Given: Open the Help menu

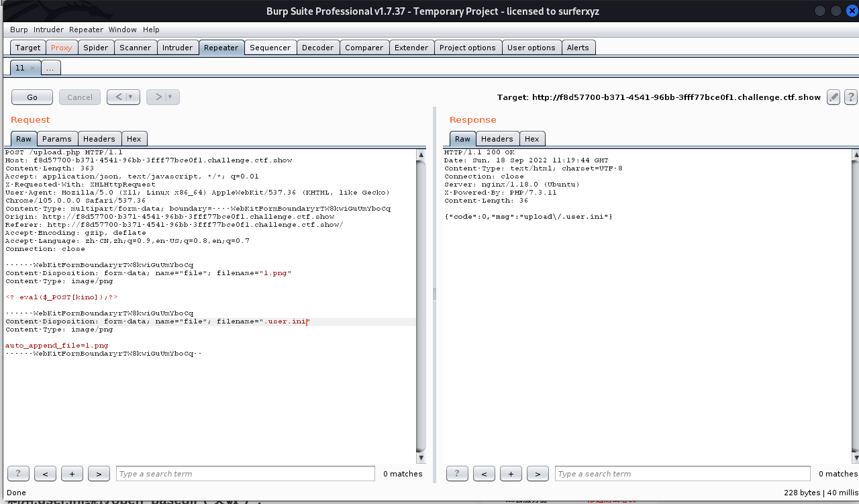Looking at the screenshot, I should coord(151,30).
